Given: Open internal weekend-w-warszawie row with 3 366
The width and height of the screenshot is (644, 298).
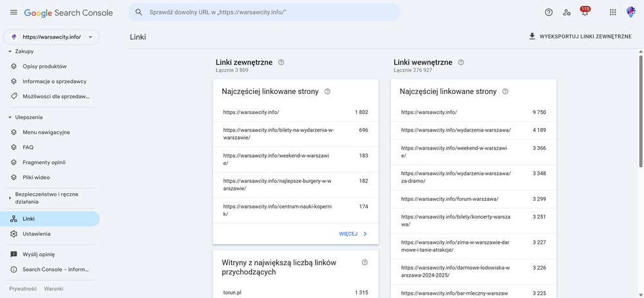Looking at the screenshot, I should [x=473, y=152].
